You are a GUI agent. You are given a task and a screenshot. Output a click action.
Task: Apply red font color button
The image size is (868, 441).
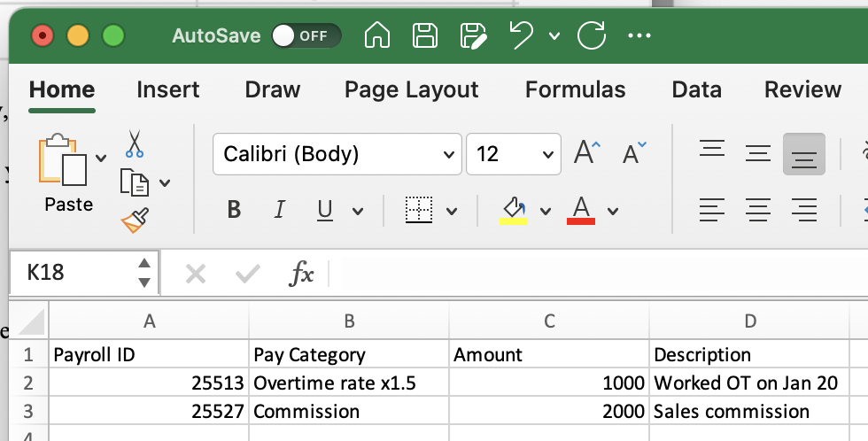(x=581, y=211)
